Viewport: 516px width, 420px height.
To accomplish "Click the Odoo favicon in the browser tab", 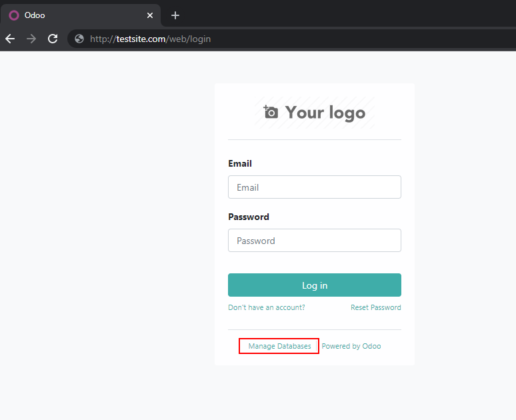I will 14,15.
